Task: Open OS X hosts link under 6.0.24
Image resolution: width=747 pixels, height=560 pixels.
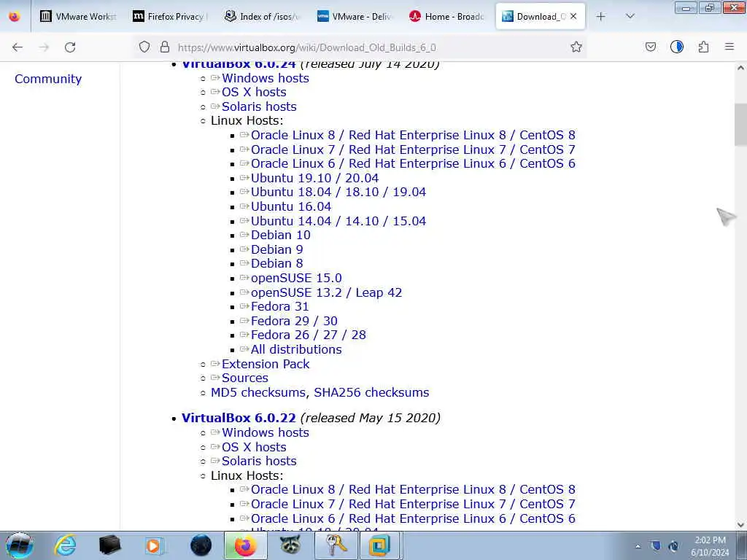Action: click(254, 93)
